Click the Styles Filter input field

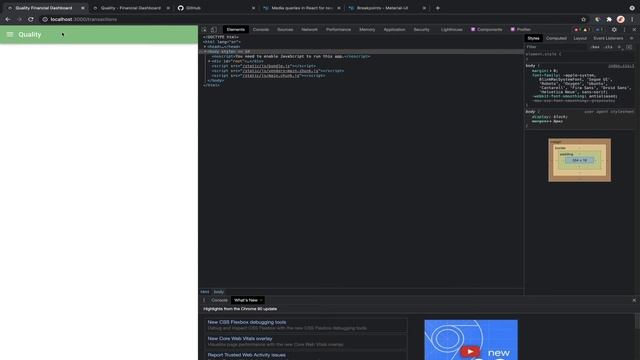[556, 47]
